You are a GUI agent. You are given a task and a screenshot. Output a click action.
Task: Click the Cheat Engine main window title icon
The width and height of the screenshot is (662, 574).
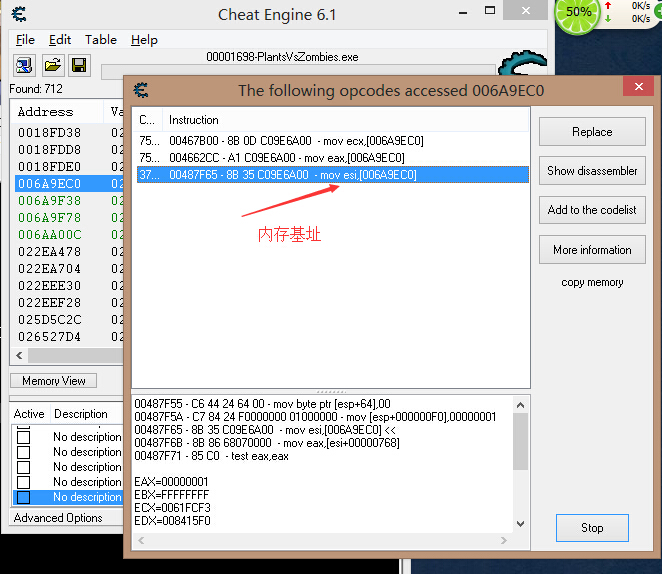[19, 14]
